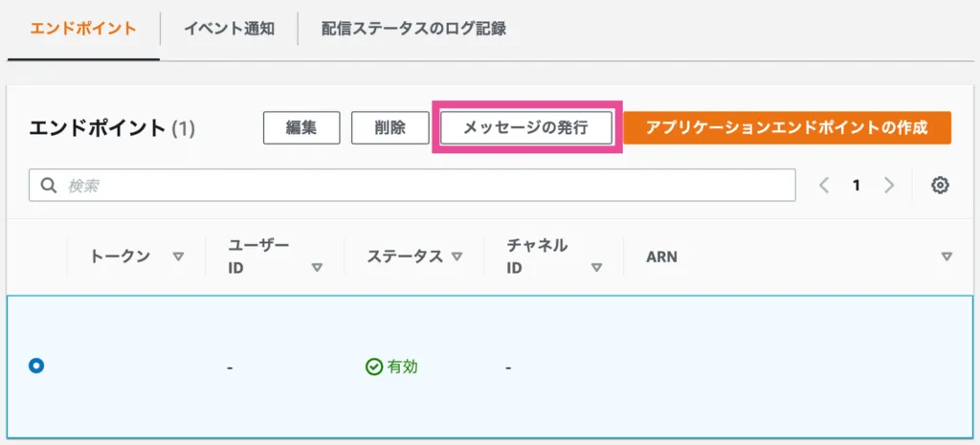Viewport: 980px width, 445px height.
Task: Sort by the ARN column arrow
Action: pos(947,256)
